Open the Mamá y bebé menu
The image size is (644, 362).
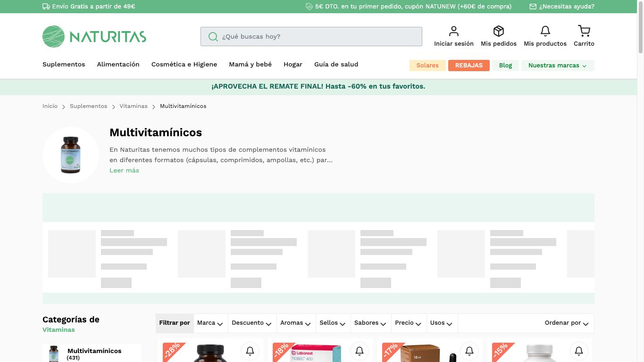pos(250,65)
